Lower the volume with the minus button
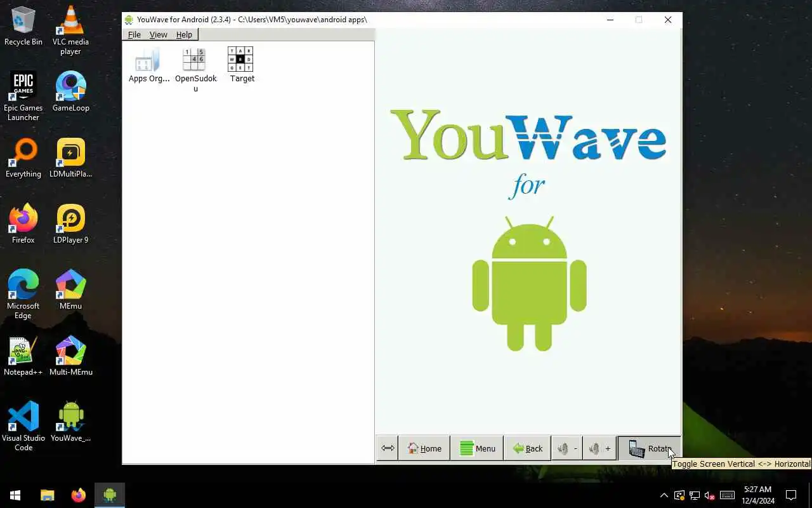Image resolution: width=812 pixels, height=508 pixels. coord(566,448)
